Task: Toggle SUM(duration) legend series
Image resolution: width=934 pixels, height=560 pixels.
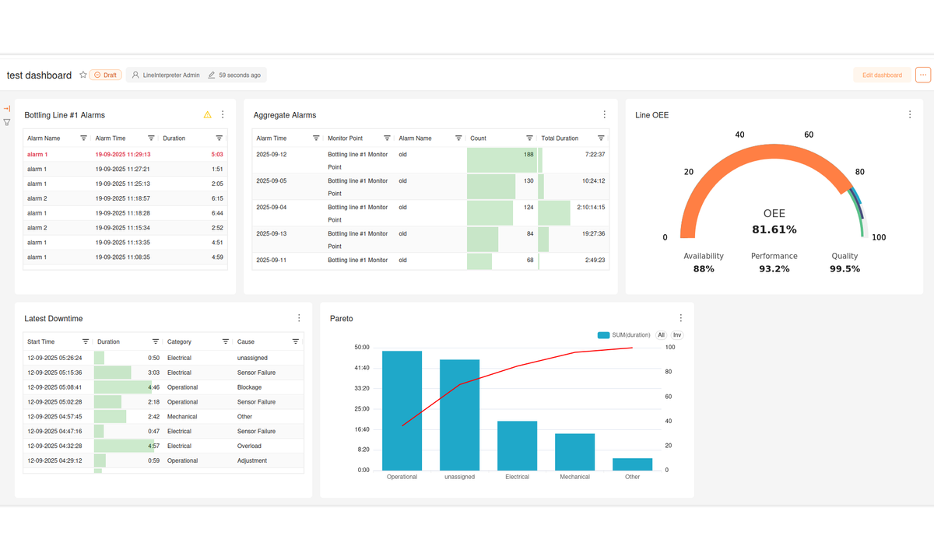Action: pyautogui.click(x=623, y=335)
